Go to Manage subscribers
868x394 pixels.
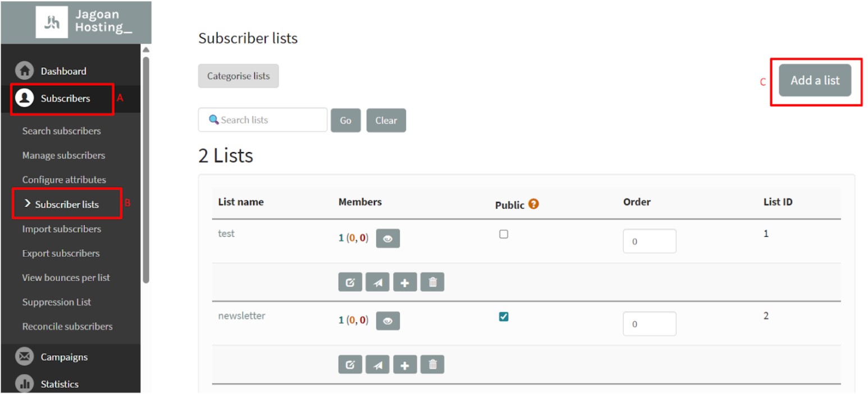[x=63, y=155]
